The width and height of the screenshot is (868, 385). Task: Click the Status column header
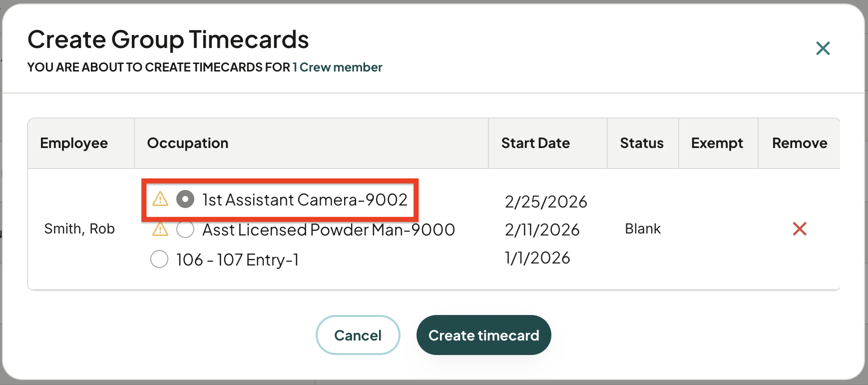[642, 143]
